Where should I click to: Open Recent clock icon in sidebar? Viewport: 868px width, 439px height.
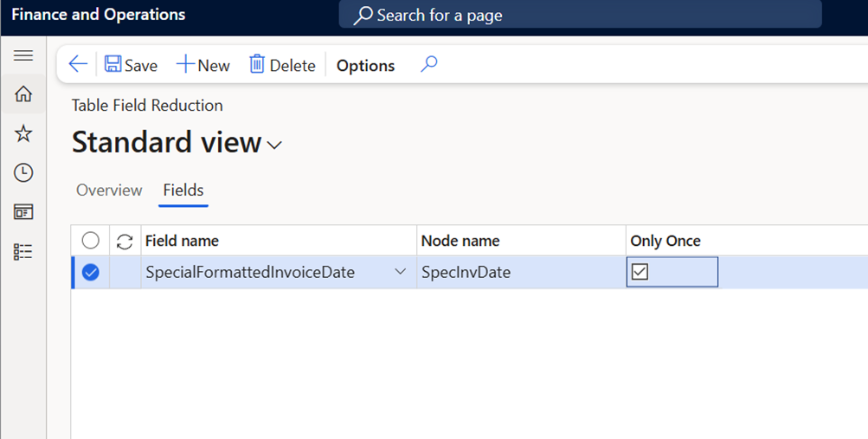[23, 172]
